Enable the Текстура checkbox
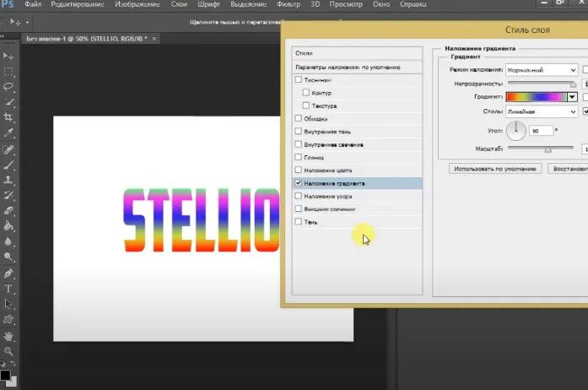588x390 pixels. [x=306, y=106]
